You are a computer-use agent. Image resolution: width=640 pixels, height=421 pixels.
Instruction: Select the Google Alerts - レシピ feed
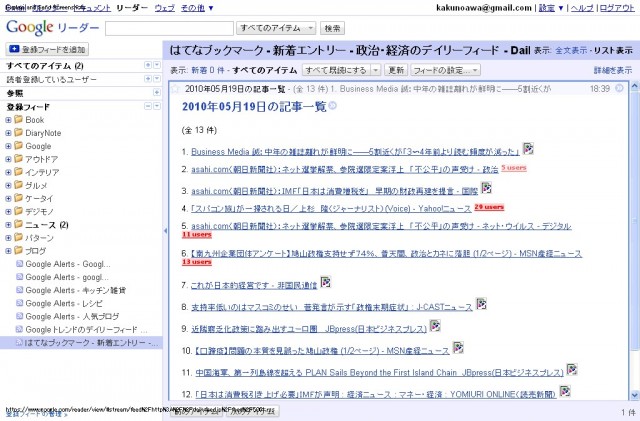pyautogui.click(x=64, y=303)
